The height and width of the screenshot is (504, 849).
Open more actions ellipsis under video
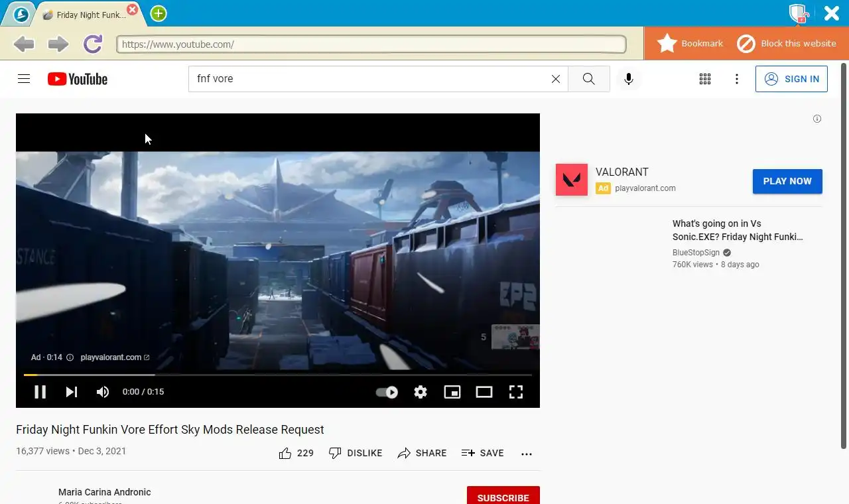click(527, 454)
